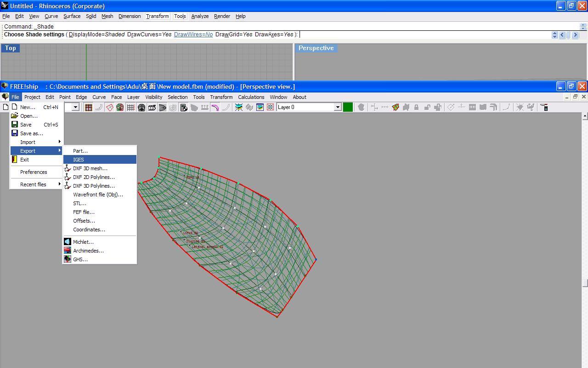Choose Wavefront file (Obj) export option

[98, 195]
